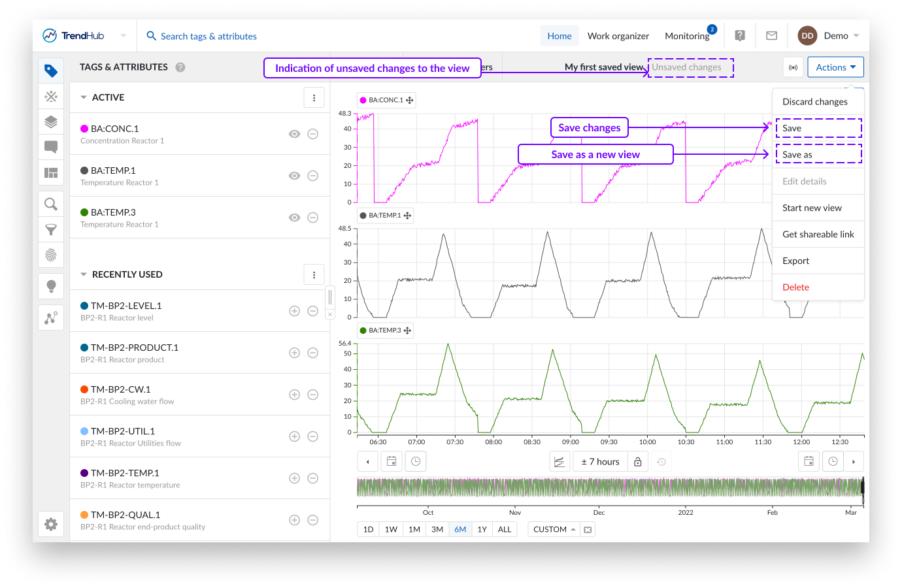
Task: Select Save as from the Actions menu
Action: 797,155
